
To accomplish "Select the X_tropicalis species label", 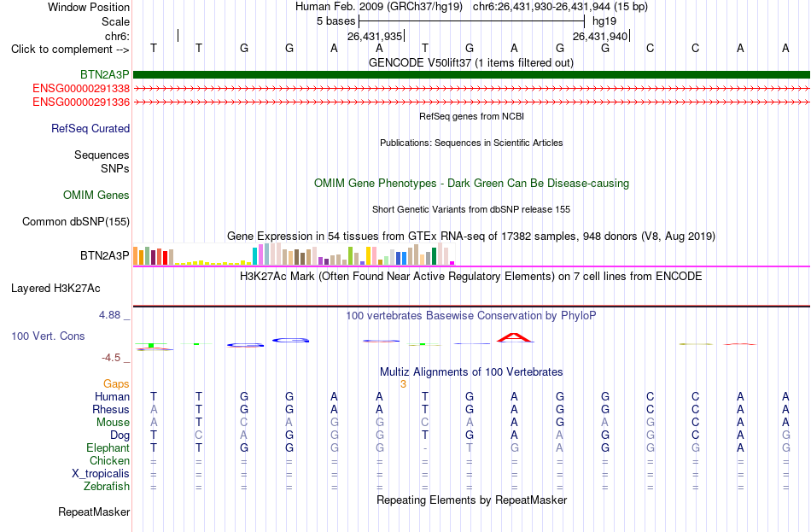I will pos(101,474).
